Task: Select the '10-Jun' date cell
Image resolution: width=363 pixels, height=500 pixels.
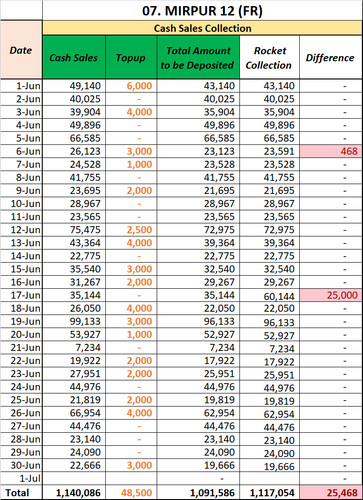Action: click(21, 203)
